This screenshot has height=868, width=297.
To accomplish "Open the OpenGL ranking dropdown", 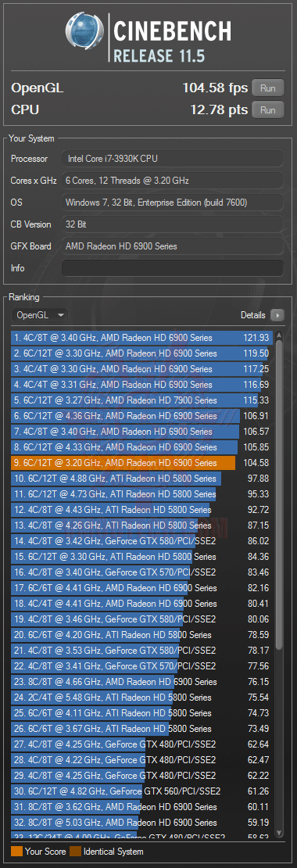I will (39, 315).
